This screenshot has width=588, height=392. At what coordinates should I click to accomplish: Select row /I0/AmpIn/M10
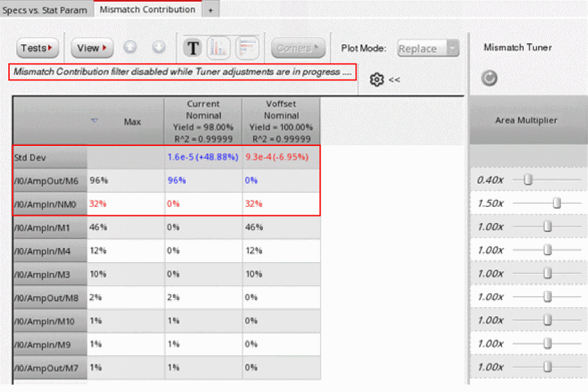(50, 321)
